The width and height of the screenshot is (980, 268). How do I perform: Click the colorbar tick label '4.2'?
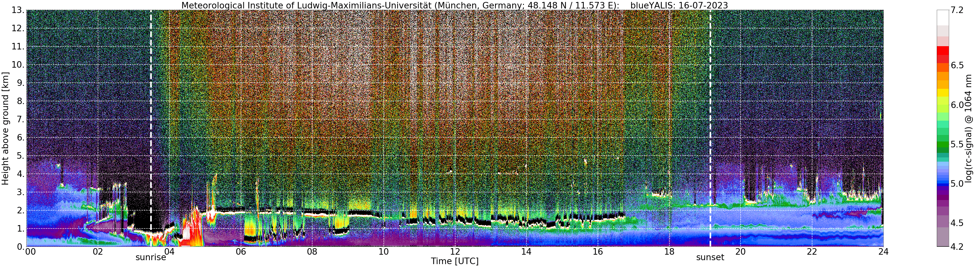(957, 247)
